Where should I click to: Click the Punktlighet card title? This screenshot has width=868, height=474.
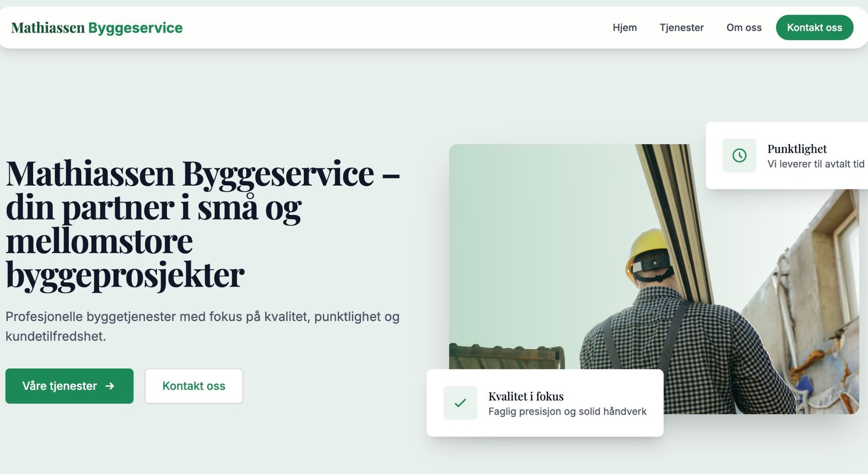(x=797, y=149)
